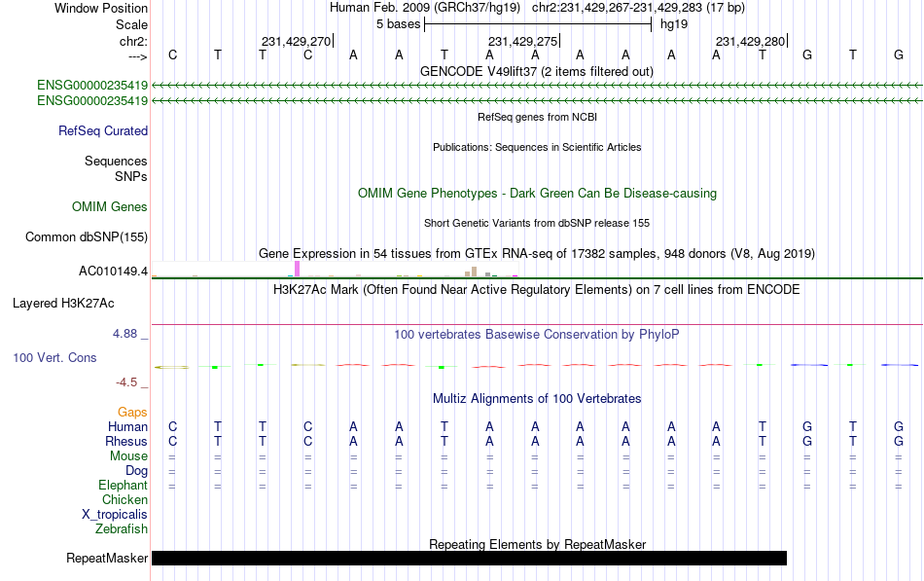Click the chr2: ruler label

pyautogui.click(x=134, y=41)
